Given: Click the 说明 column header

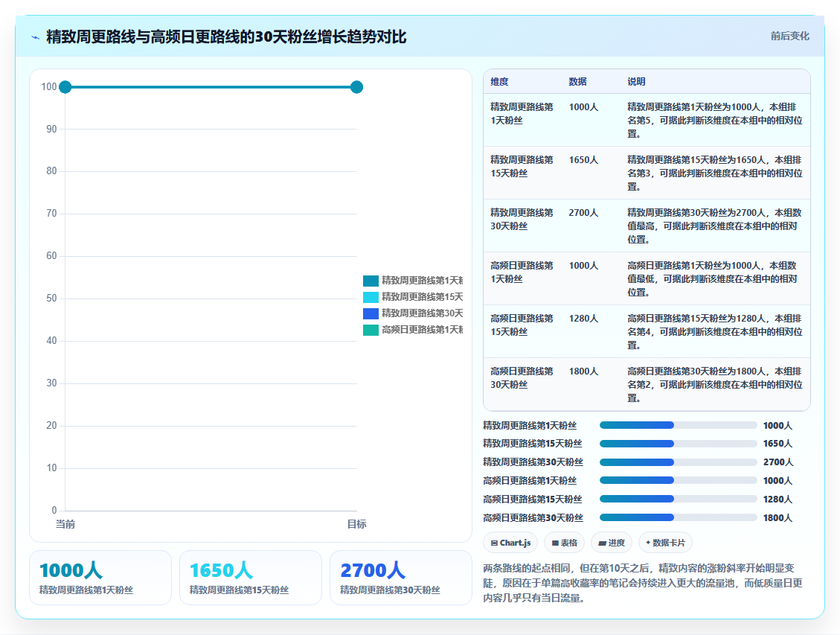Looking at the screenshot, I should coord(636,81).
